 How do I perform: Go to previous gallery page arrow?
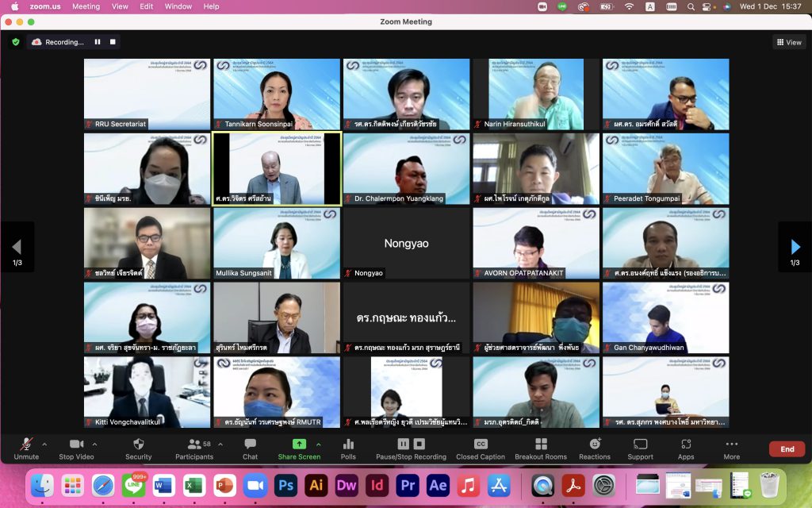[x=17, y=248]
